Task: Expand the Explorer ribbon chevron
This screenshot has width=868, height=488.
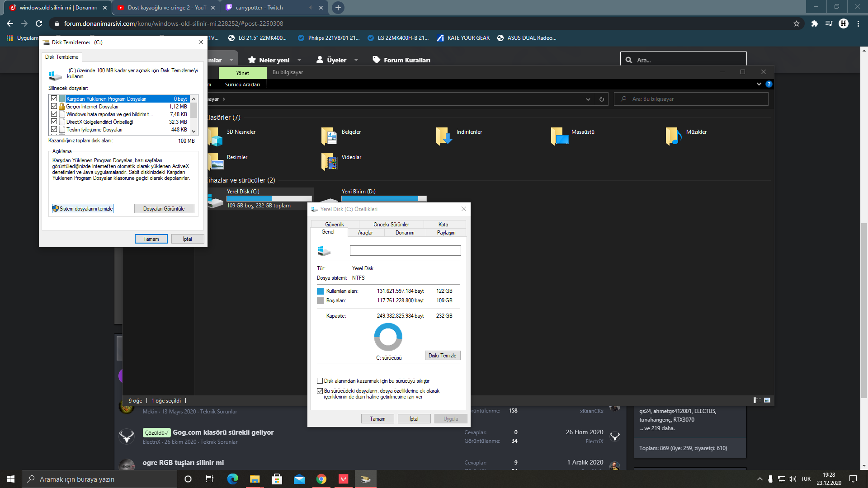Action: point(759,84)
